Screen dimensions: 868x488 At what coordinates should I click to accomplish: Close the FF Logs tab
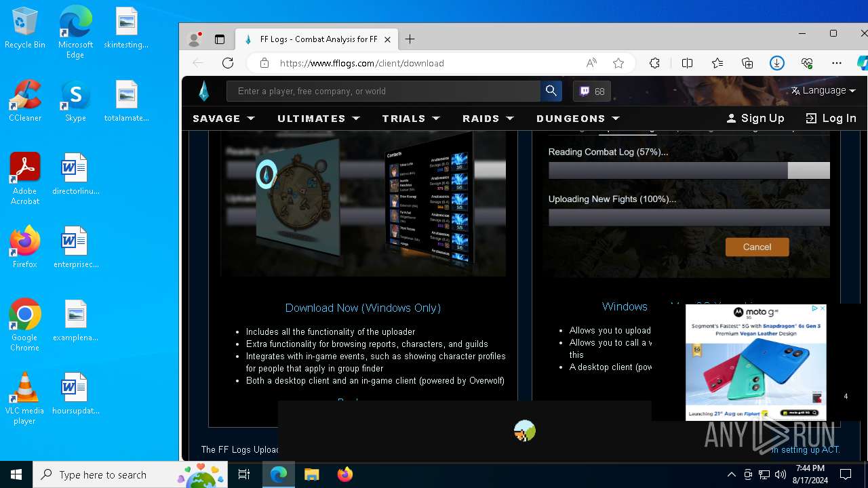(387, 39)
